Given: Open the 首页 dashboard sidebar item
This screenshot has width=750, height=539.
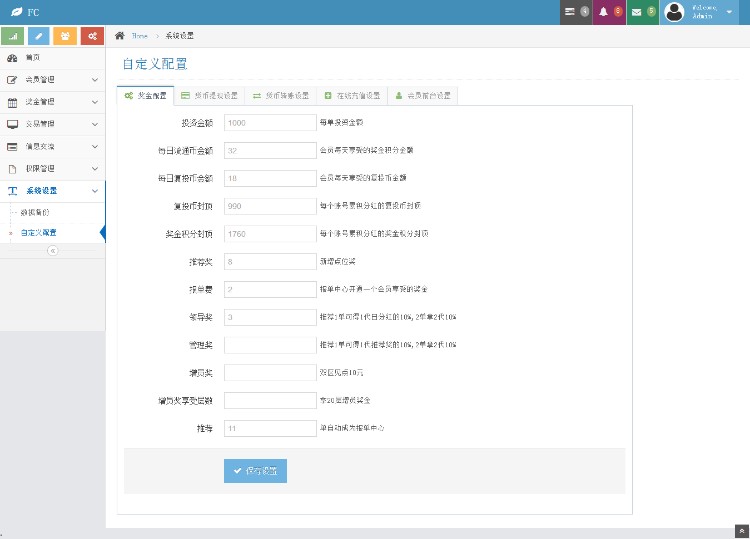Looking at the screenshot, I should coord(53,58).
